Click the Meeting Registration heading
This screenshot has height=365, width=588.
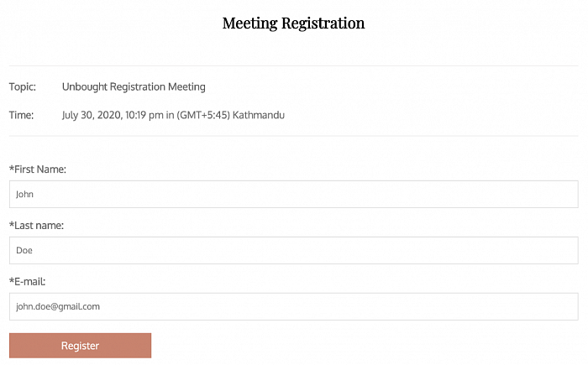(294, 23)
